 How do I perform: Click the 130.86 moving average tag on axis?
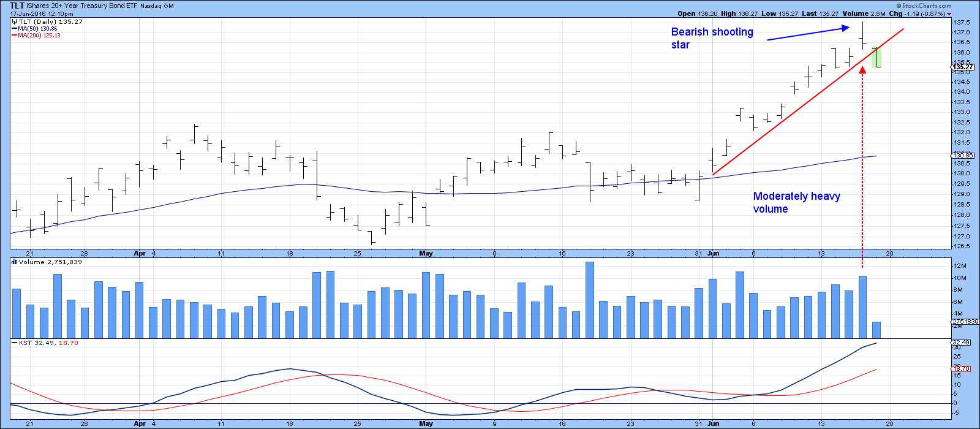[x=963, y=156]
